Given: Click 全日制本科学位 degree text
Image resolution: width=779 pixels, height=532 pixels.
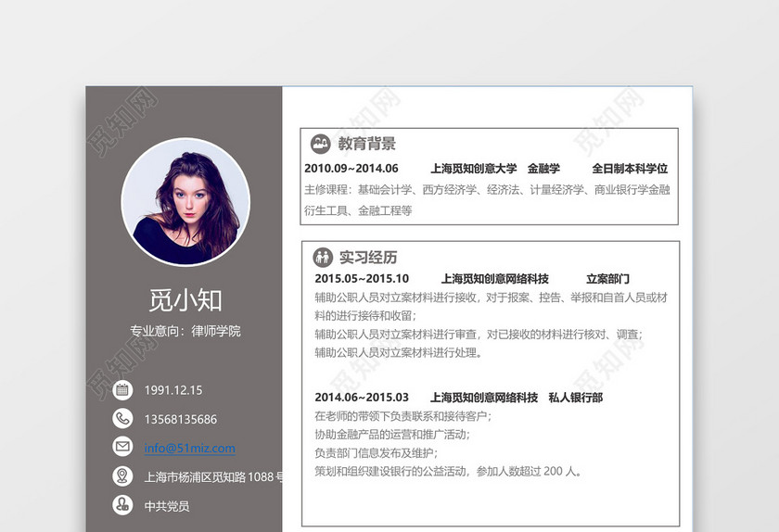Looking at the screenshot, I should click(630, 169).
